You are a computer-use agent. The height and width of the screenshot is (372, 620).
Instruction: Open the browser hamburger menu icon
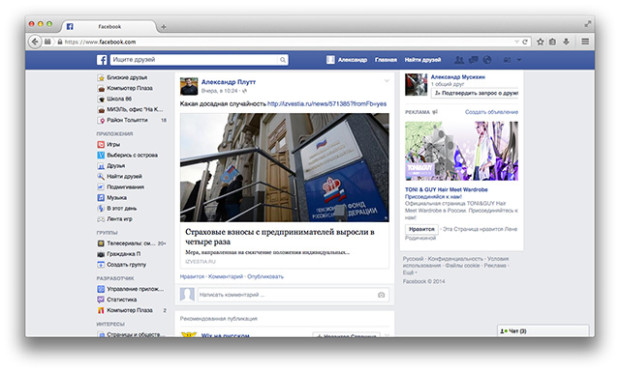point(585,42)
